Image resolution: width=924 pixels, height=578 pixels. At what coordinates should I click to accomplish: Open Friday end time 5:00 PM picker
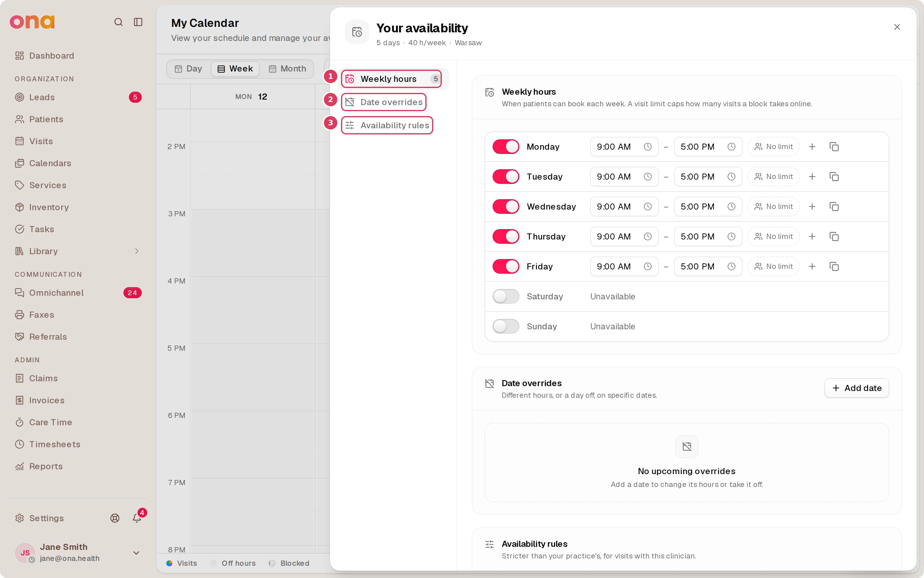708,266
